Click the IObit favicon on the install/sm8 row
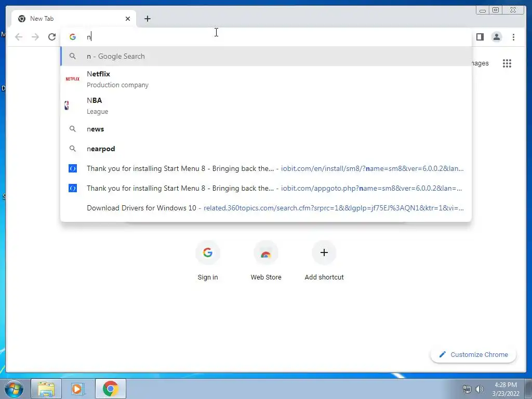This screenshot has height=399, width=532. click(73, 168)
